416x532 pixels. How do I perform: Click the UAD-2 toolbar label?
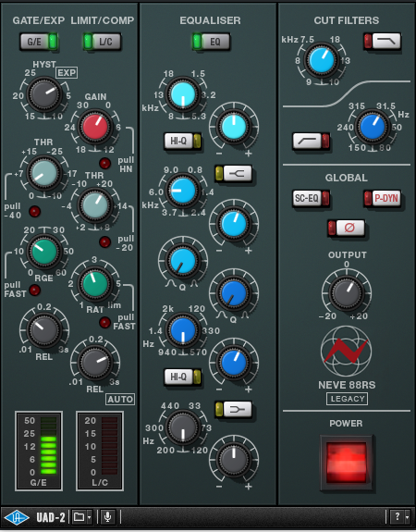51,518
